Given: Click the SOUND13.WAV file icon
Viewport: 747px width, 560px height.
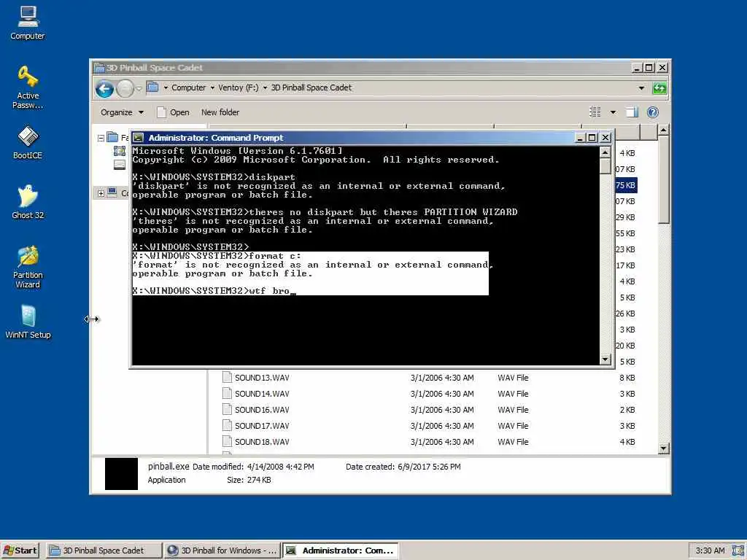Looking at the screenshot, I should point(228,377).
